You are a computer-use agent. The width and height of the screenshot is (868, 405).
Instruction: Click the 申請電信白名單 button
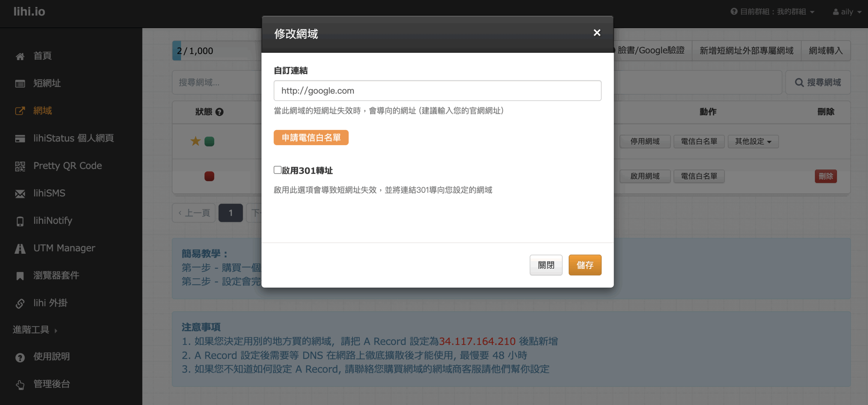pyautogui.click(x=311, y=138)
